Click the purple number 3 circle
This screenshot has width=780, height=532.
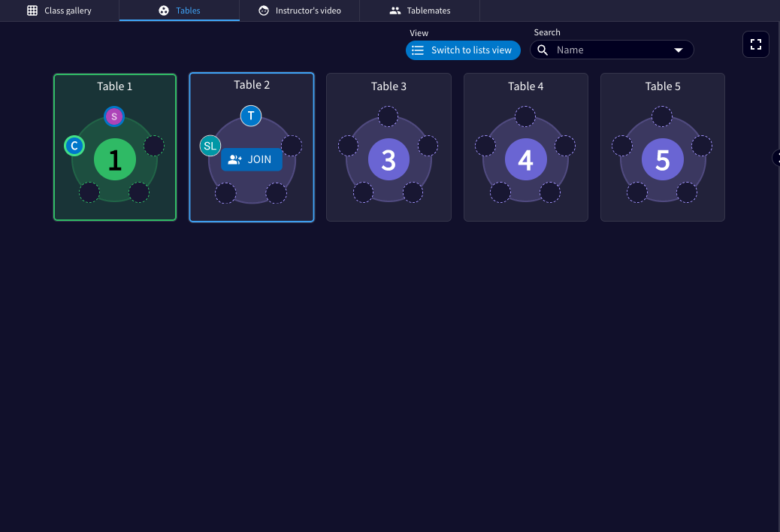388,159
